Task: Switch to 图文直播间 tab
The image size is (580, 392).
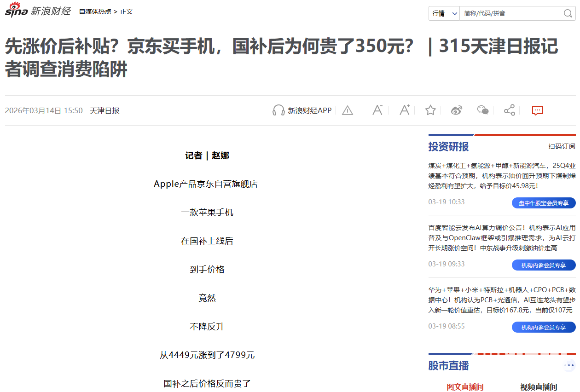Action: click(x=465, y=386)
